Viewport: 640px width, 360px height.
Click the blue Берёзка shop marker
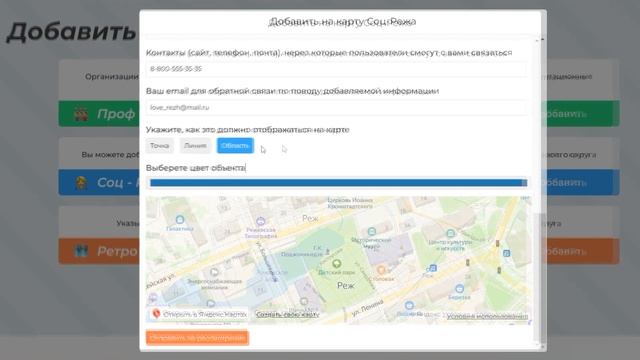(459, 289)
